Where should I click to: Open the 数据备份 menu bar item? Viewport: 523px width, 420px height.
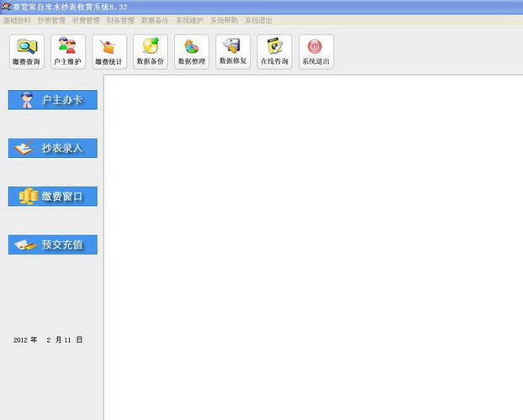coord(155,20)
